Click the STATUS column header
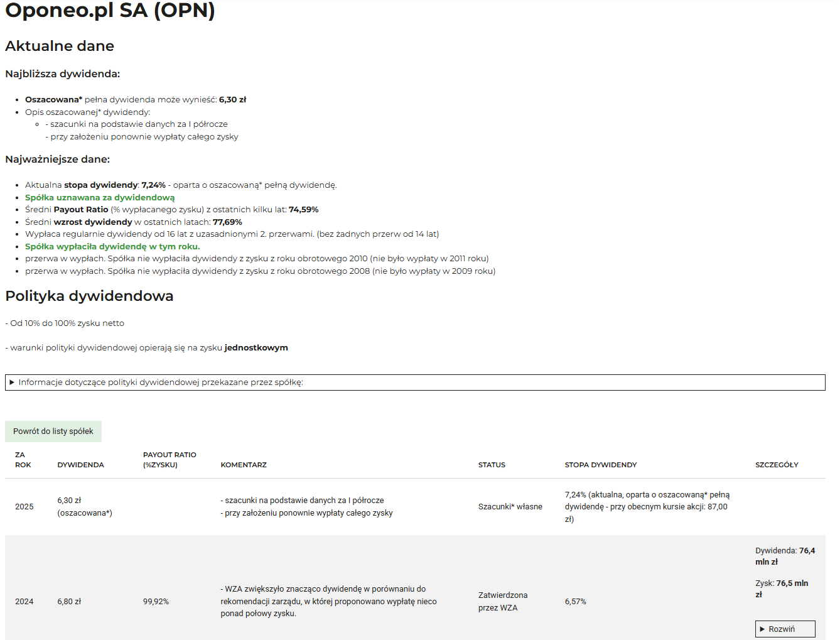This screenshot has width=840, height=640. [492, 465]
